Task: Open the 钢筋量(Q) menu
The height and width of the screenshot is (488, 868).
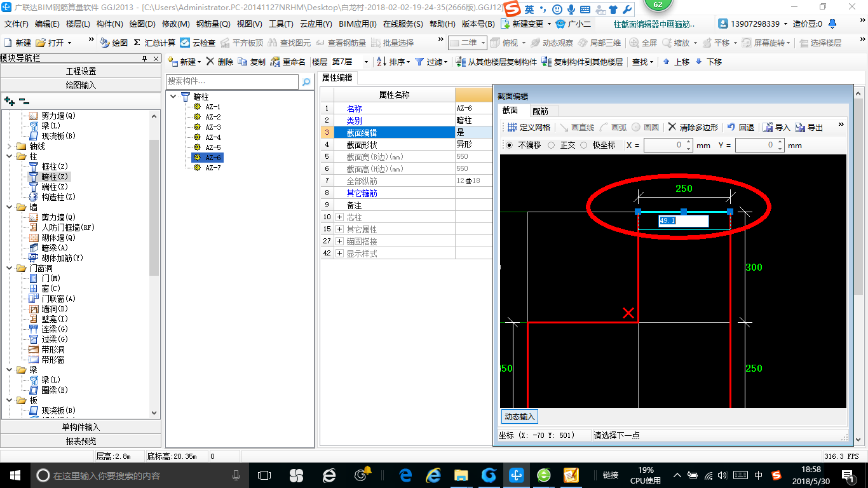Action: click(x=213, y=24)
